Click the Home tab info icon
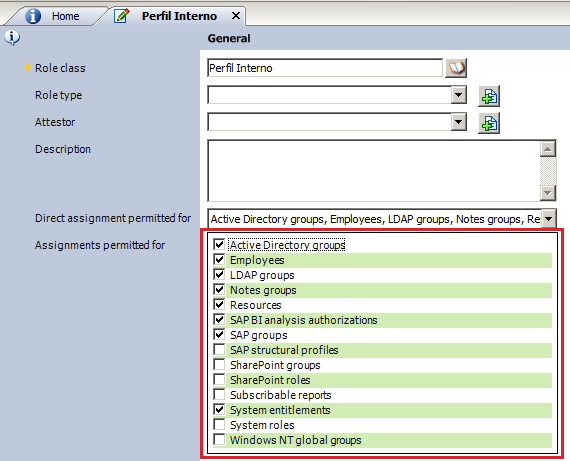Image resolution: width=570 pixels, height=461 pixels. [33, 16]
